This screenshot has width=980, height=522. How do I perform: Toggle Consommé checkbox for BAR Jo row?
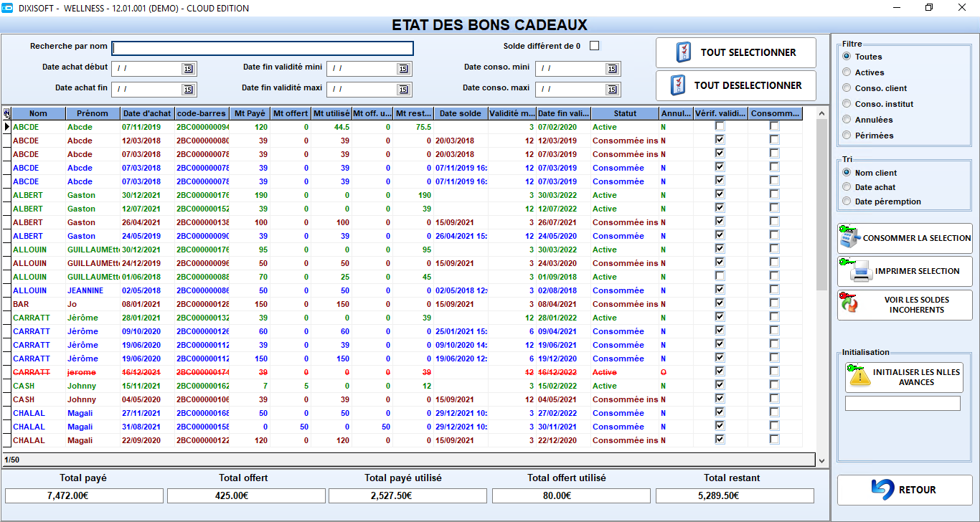(x=774, y=303)
